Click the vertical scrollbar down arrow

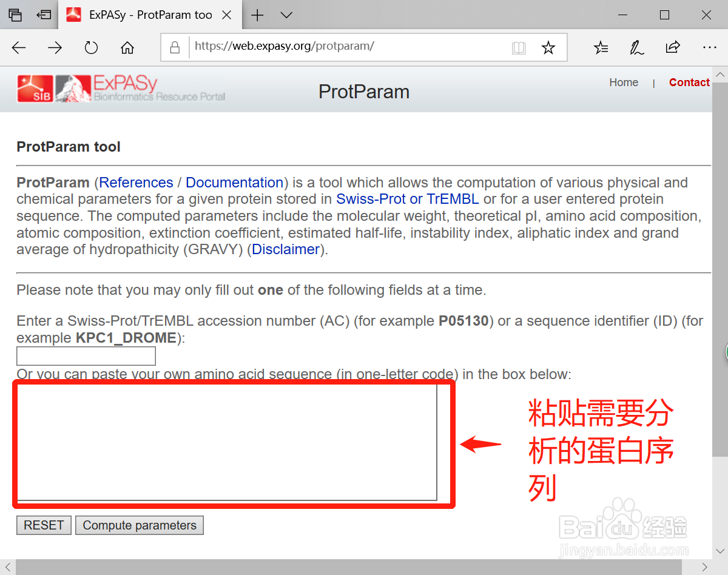pos(720,551)
